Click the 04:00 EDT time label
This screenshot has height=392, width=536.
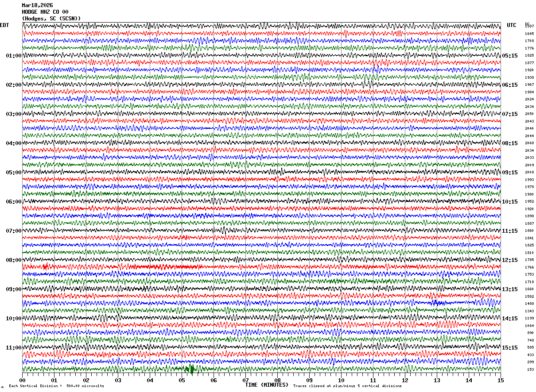point(14,143)
